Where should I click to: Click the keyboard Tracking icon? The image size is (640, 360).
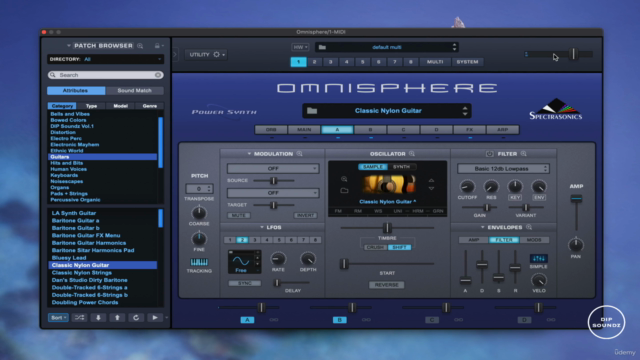click(199, 262)
